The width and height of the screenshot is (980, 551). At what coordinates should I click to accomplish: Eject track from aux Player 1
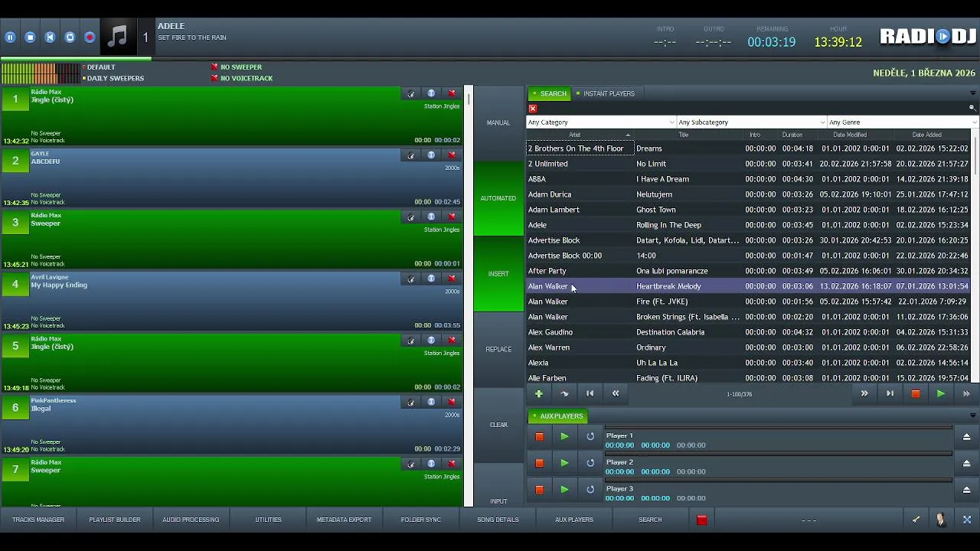(966, 437)
